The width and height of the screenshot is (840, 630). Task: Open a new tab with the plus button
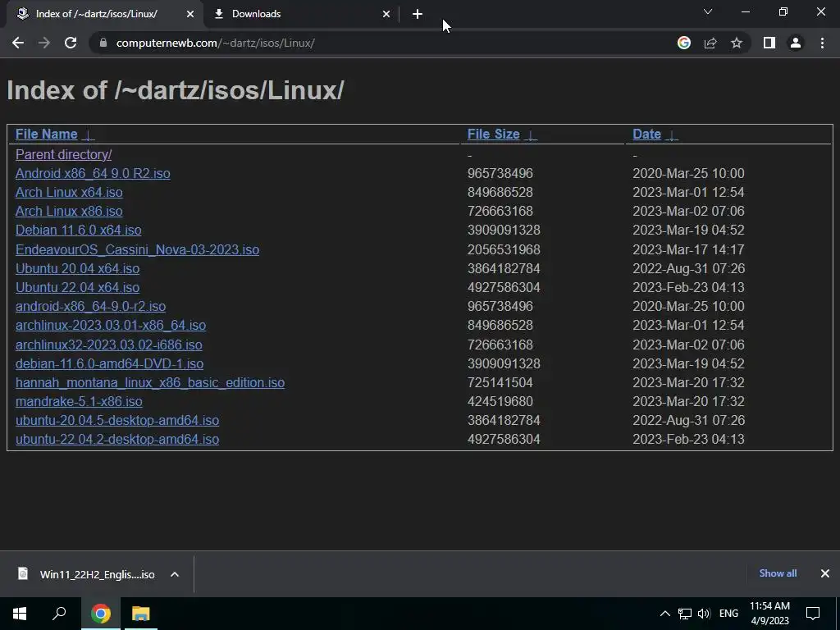[x=418, y=14]
